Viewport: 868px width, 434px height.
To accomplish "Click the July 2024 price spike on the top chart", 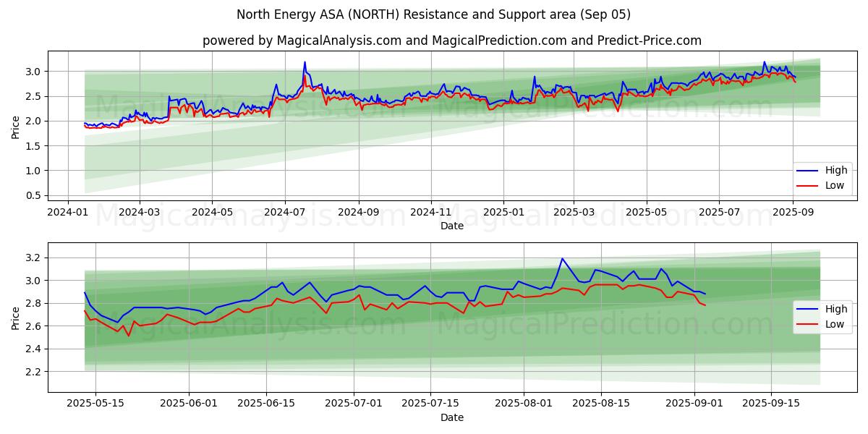I will click(305, 62).
